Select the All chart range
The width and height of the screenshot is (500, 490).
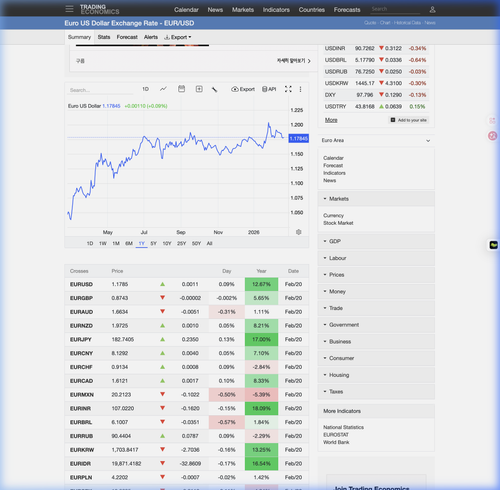(209, 243)
